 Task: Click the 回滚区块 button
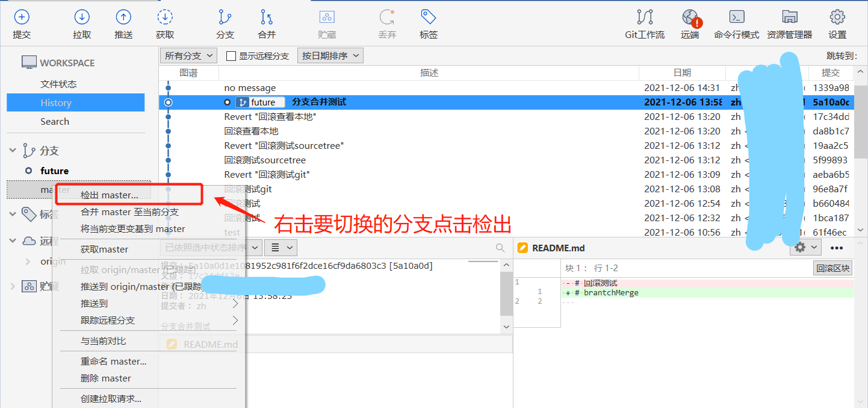(833, 268)
